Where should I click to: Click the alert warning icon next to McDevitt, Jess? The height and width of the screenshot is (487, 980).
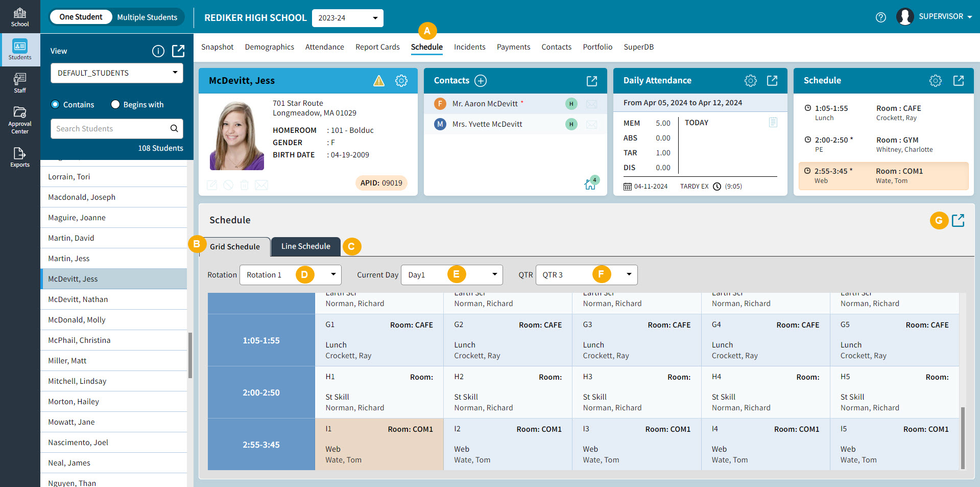point(378,81)
